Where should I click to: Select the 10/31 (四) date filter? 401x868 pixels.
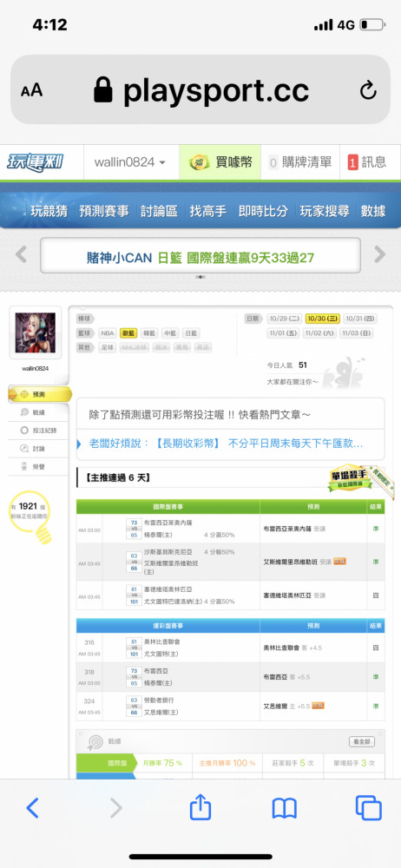360,319
